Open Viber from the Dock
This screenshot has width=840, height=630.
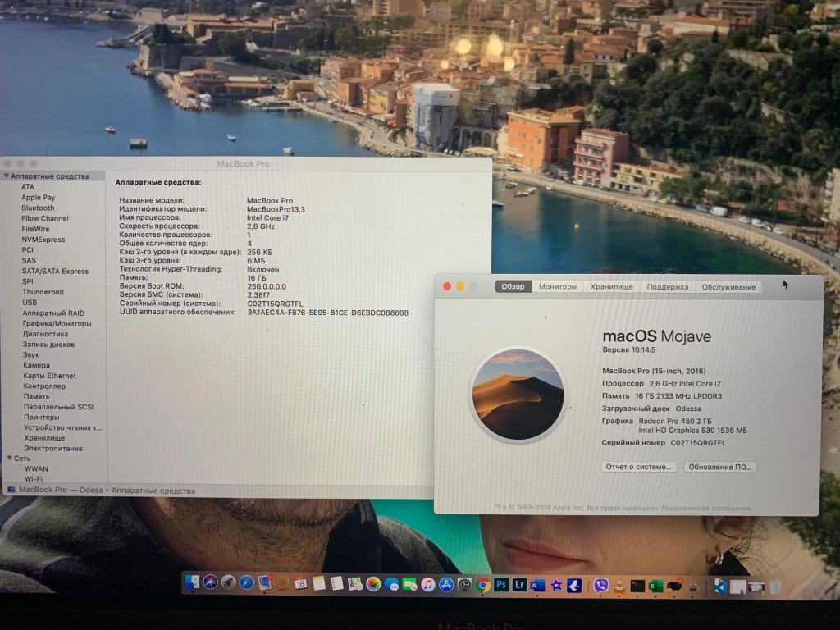click(x=600, y=586)
